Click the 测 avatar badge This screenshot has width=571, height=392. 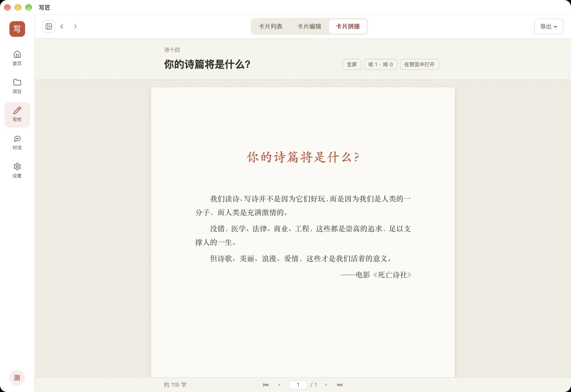pos(17,377)
